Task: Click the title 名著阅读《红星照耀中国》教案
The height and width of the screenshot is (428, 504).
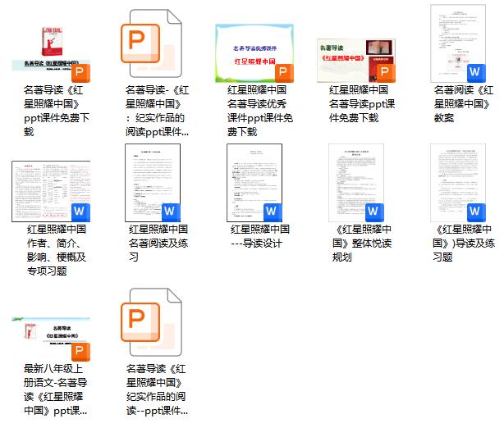Action: point(462,104)
